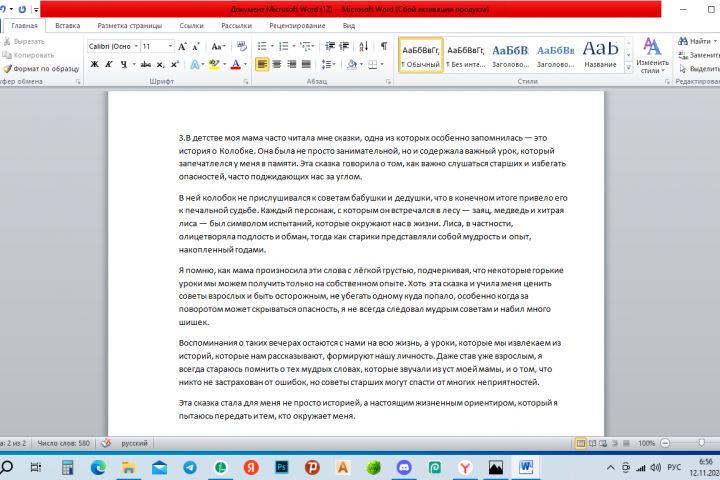Apply bold formatting with the Ж button

click(94, 64)
